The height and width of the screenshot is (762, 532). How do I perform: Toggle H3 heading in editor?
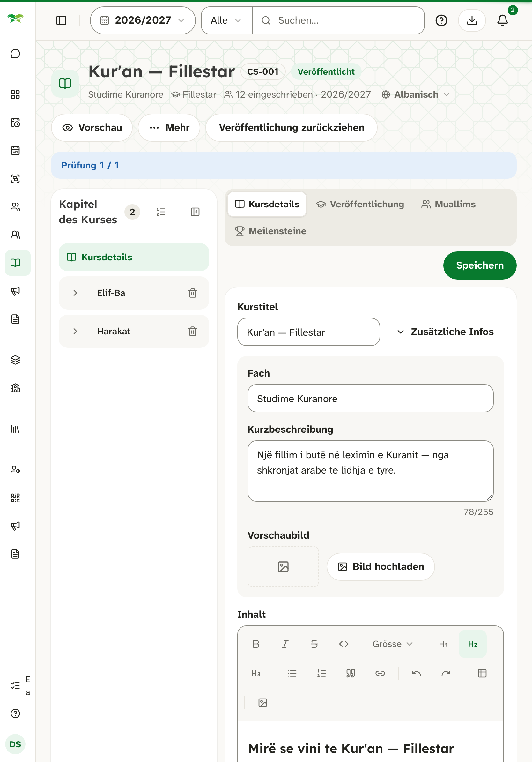click(x=256, y=673)
